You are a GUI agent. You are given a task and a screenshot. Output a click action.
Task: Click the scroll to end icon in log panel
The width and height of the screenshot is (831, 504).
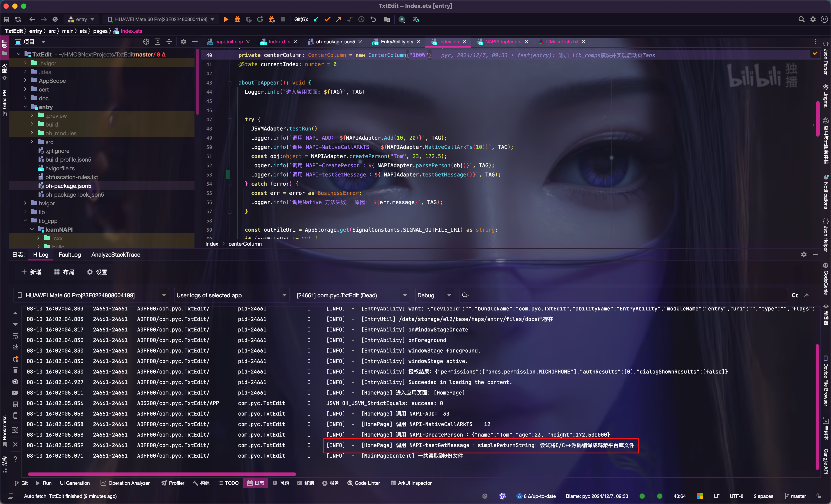[x=15, y=347]
